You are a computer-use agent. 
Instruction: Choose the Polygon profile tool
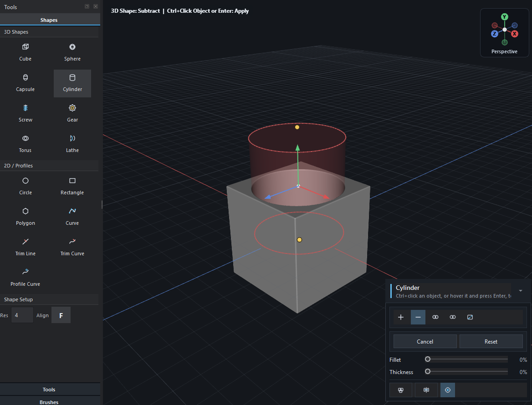pos(26,217)
